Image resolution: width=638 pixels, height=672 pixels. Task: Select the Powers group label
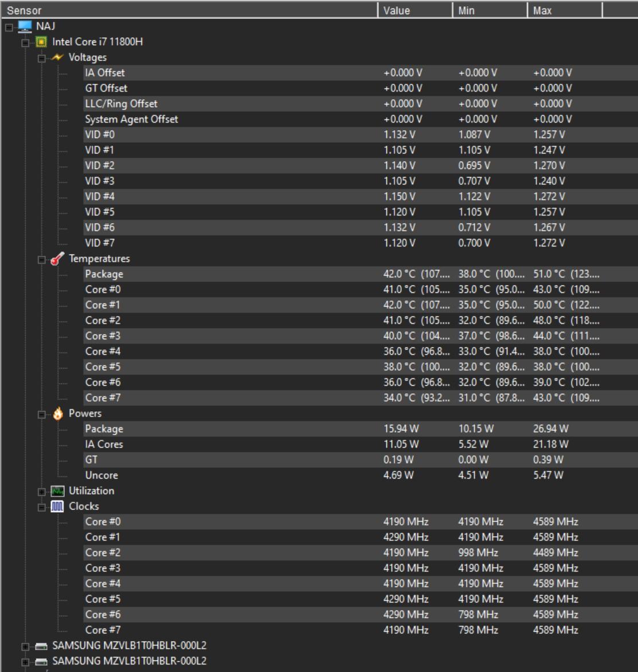[x=85, y=413]
